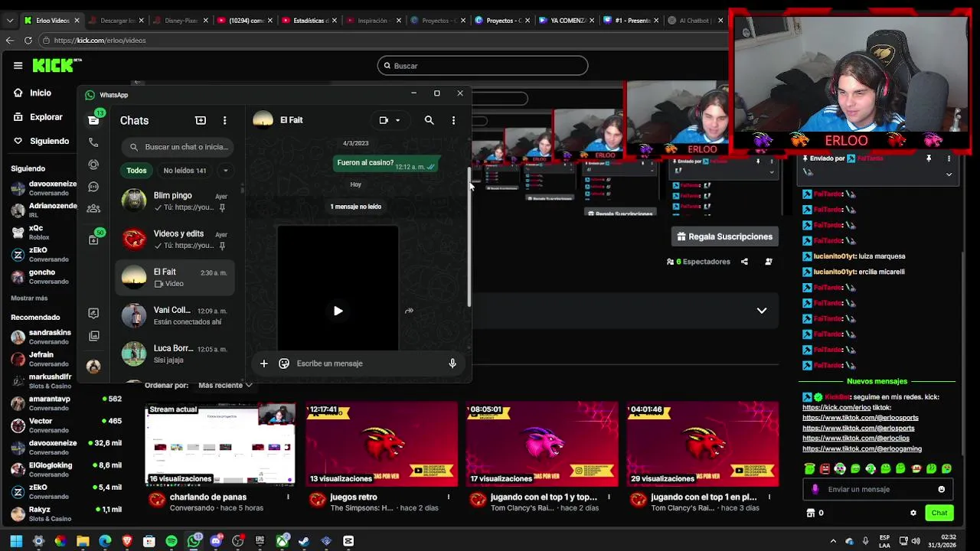This screenshot has height=551, width=980.
Task: Open WhatsApp Communities icon
Action: point(93,208)
